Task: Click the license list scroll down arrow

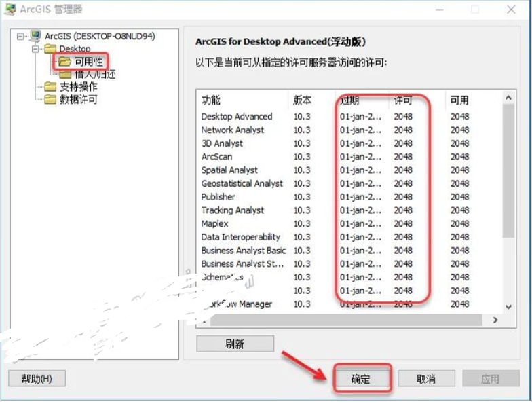Action: [x=508, y=307]
